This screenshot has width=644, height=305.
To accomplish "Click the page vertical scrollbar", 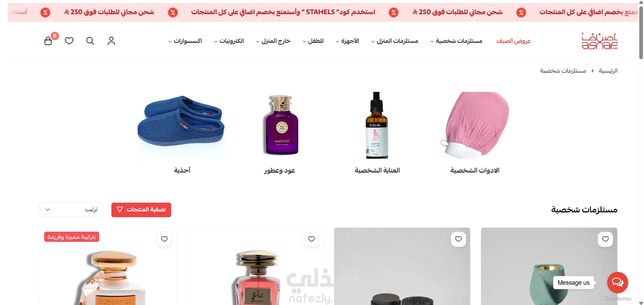I will [x=641, y=32].
